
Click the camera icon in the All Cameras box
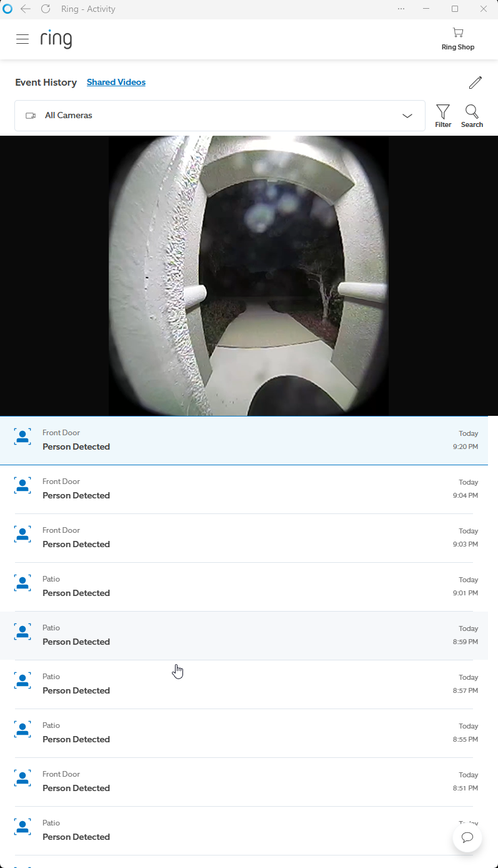[31, 116]
